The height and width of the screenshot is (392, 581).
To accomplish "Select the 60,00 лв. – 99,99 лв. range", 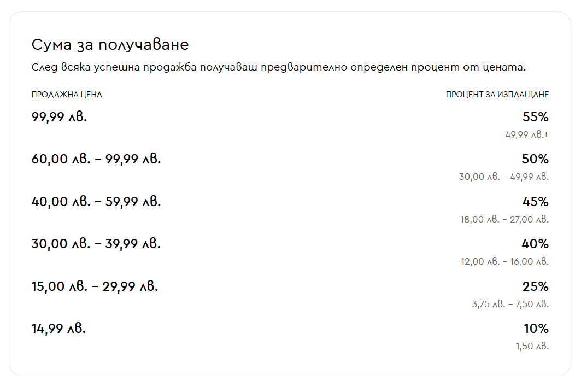I will [96, 159].
